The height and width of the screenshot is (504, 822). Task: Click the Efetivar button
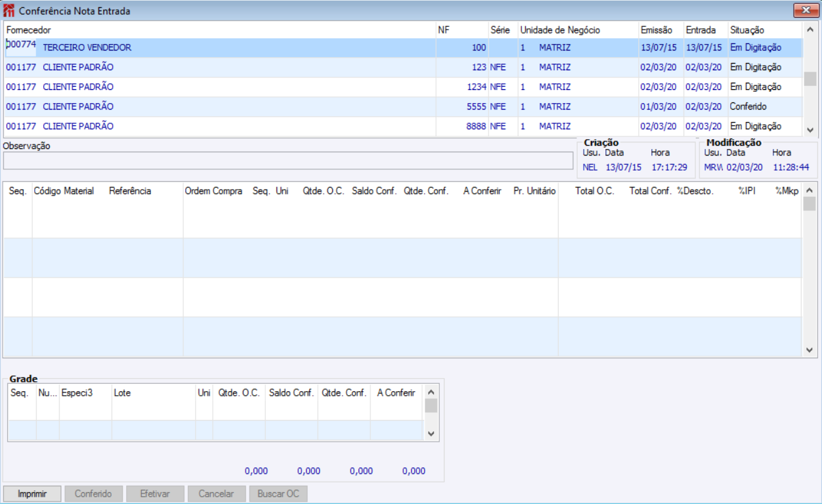coord(155,493)
